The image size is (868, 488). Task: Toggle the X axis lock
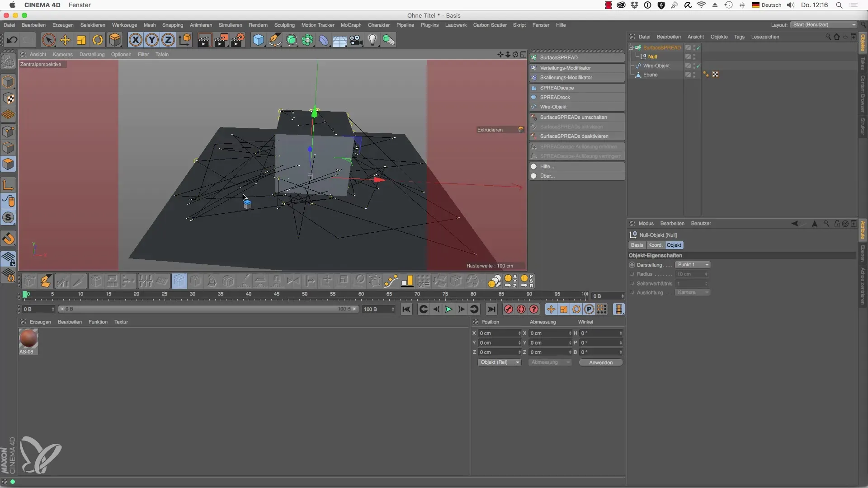[135, 40]
